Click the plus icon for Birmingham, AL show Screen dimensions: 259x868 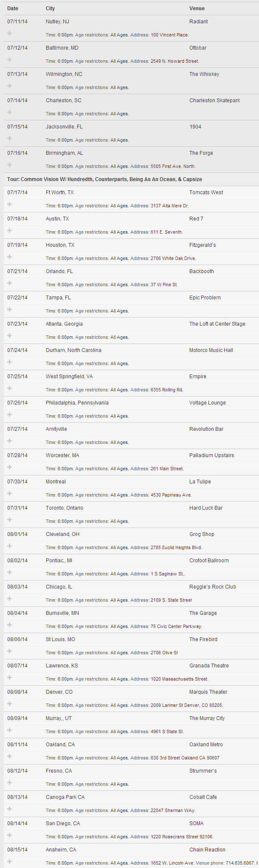pos(10,165)
